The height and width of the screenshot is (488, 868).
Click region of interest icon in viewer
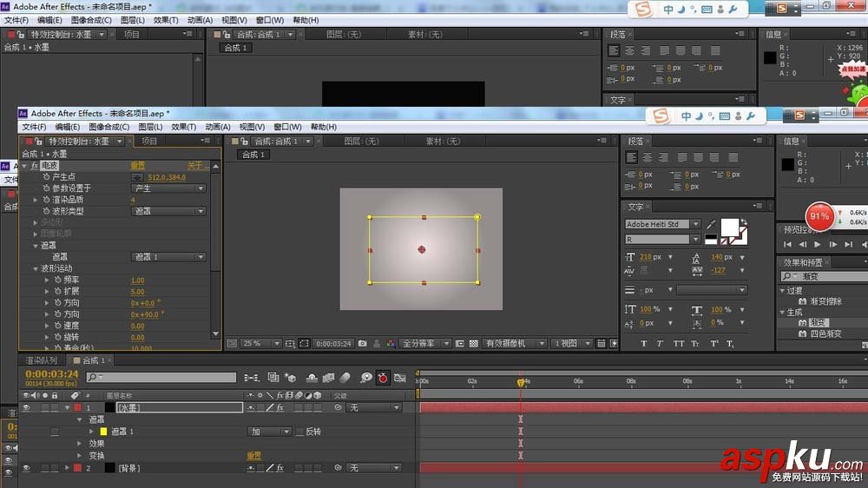coord(459,344)
